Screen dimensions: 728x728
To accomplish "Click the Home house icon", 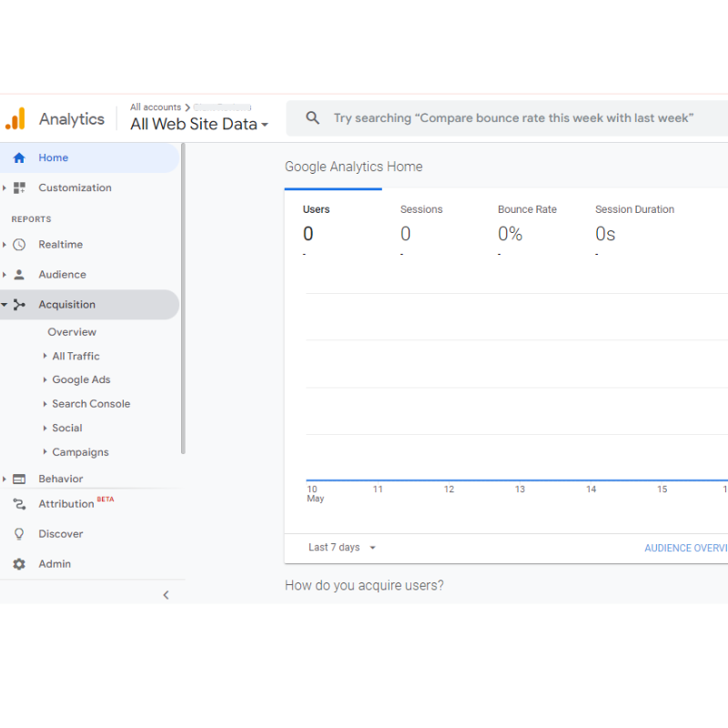I will [x=19, y=157].
